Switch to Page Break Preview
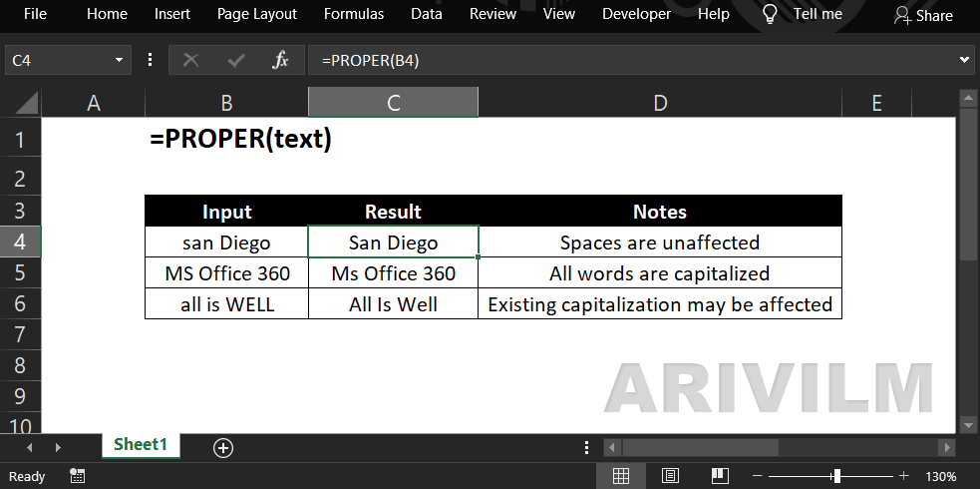980x489 pixels. click(x=721, y=476)
